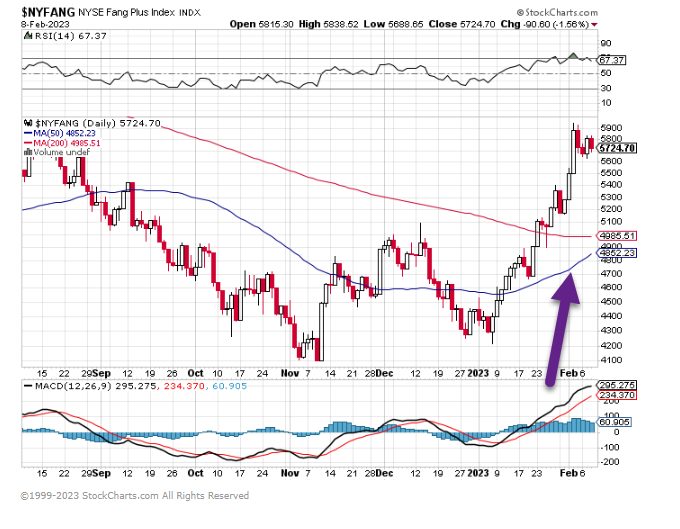Click the black line icon beside the MACD label
Viewport: 680px width, 529px height.
point(28,386)
